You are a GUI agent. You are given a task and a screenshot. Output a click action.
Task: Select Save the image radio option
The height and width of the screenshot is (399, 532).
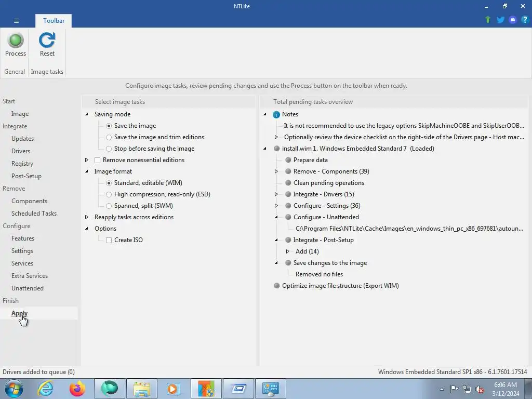(x=109, y=126)
